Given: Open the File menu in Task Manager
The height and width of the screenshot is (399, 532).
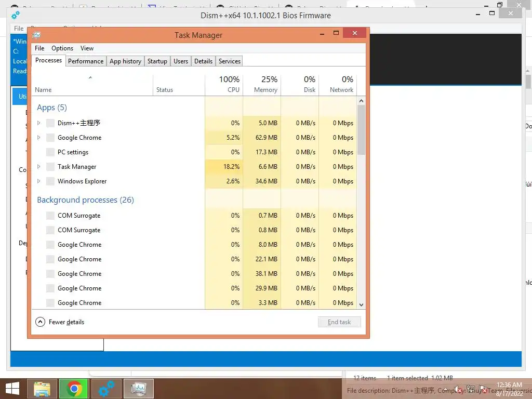Looking at the screenshot, I should [39, 48].
